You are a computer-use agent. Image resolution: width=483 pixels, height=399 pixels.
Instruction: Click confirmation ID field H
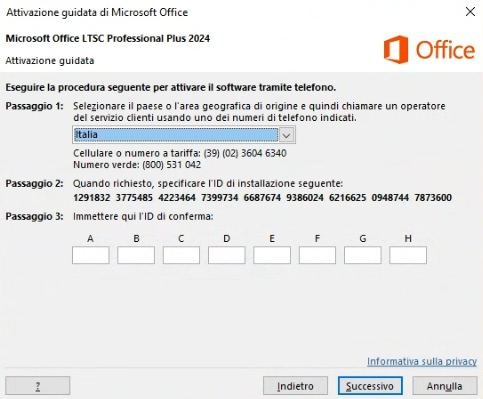(x=408, y=255)
